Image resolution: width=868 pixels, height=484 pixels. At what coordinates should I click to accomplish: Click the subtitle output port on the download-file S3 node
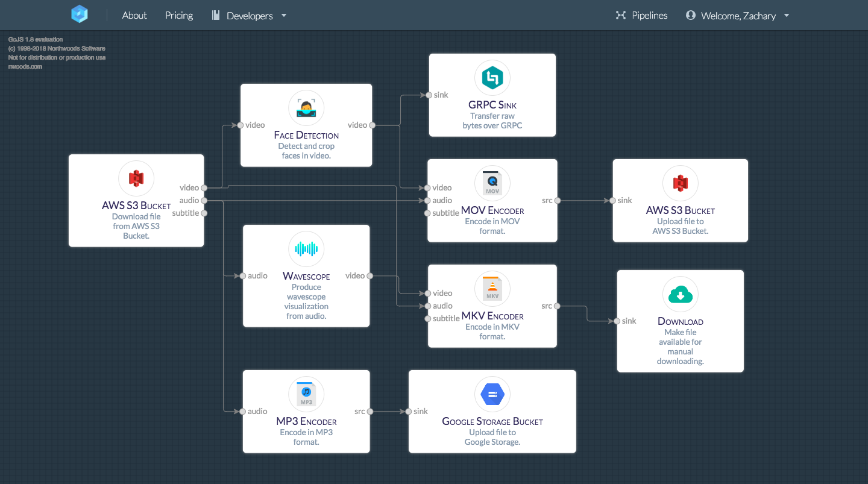pyautogui.click(x=204, y=213)
